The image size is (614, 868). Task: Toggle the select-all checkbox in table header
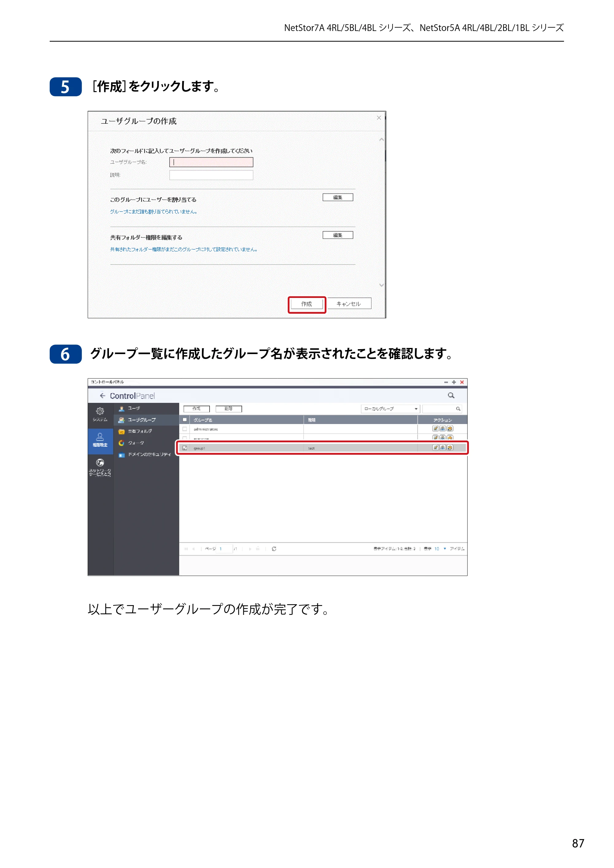click(185, 420)
